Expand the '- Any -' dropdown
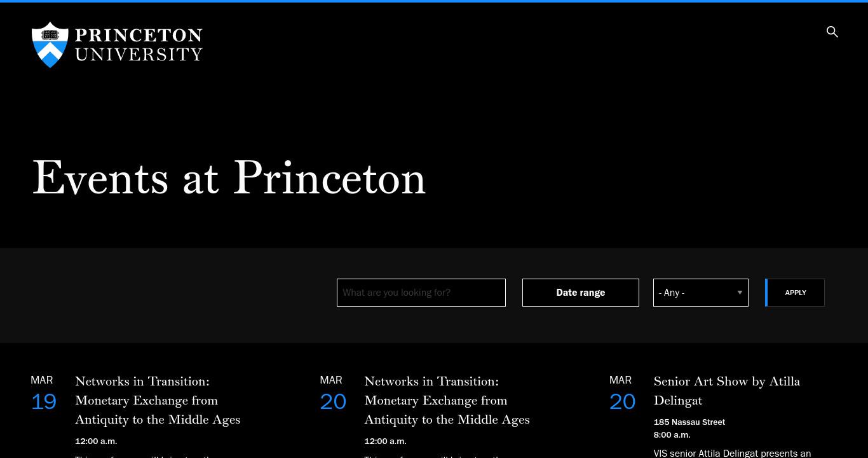The height and width of the screenshot is (458, 868). [x=701, y=293]
